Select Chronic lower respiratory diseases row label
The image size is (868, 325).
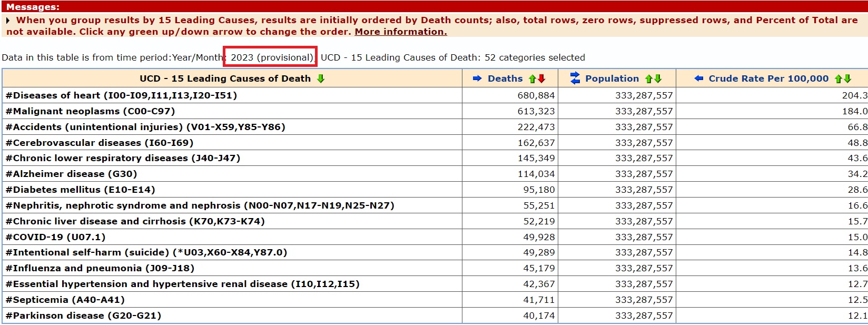tap(123, 158)
